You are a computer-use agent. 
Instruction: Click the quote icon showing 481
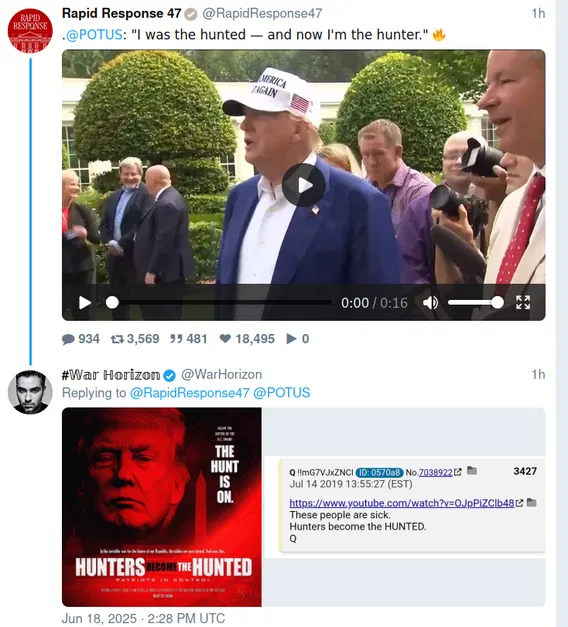coord(176,339)
